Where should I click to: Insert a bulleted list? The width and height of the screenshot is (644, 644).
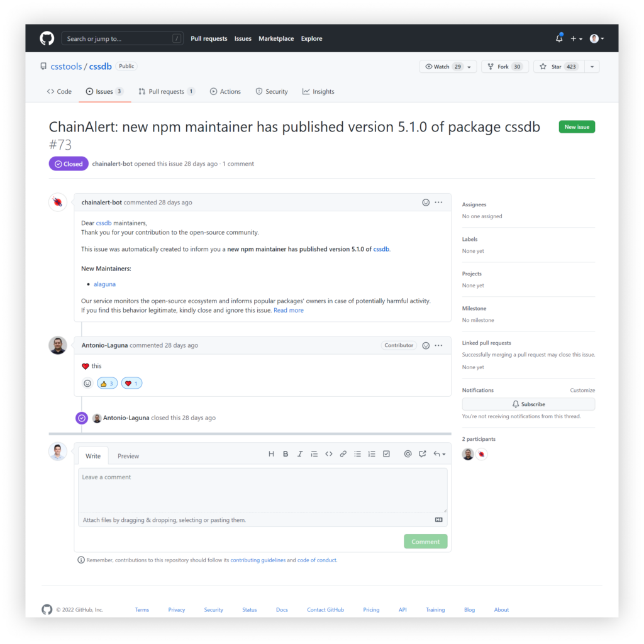(x=357, y=454)
